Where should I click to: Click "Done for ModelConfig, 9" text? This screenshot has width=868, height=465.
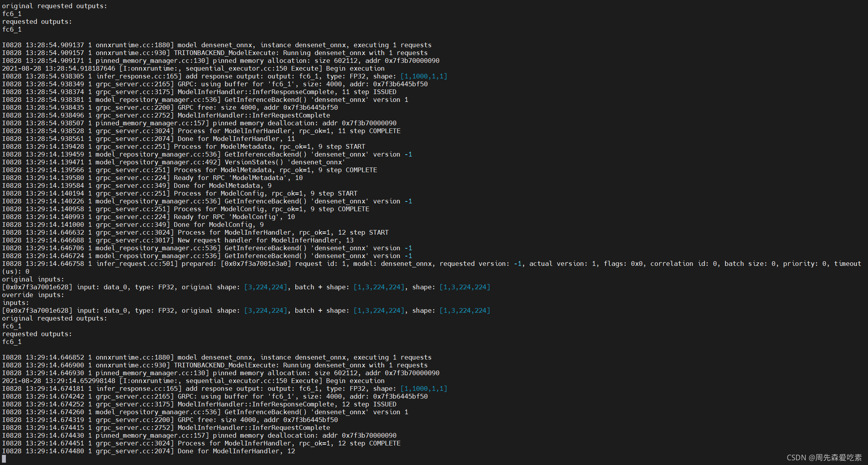click(x=218, y=224)
